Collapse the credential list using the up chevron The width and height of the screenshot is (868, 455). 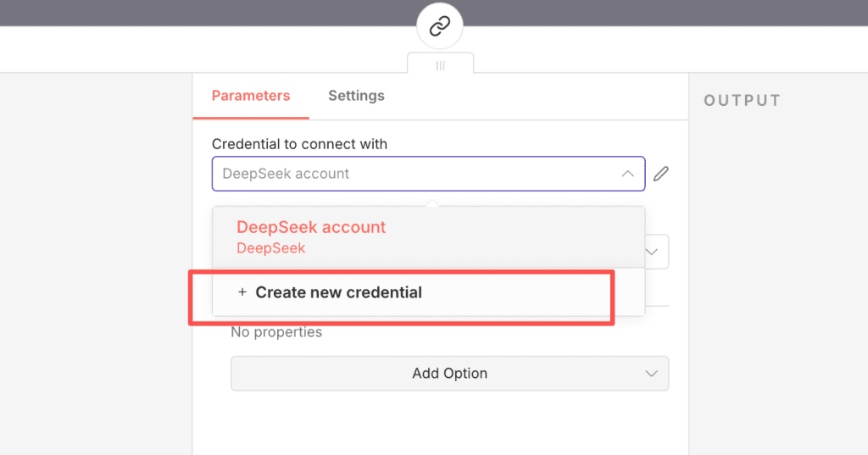click(x=627, y=174)
